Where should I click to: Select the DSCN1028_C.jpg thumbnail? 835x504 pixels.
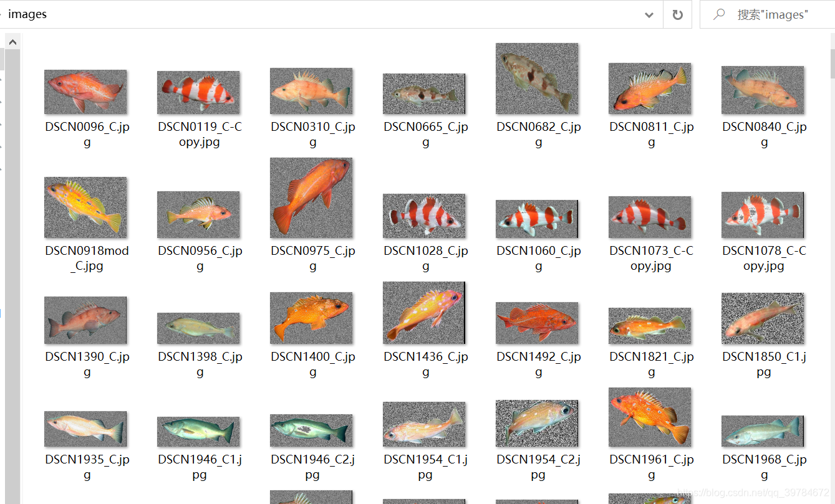[x=424, y=216]
